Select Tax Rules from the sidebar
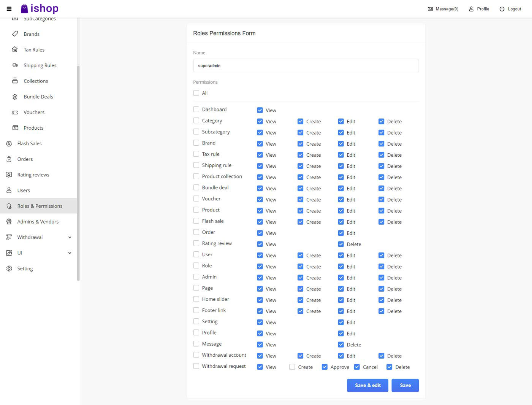This screenshot has width=532, height=405. click(34, 49)
